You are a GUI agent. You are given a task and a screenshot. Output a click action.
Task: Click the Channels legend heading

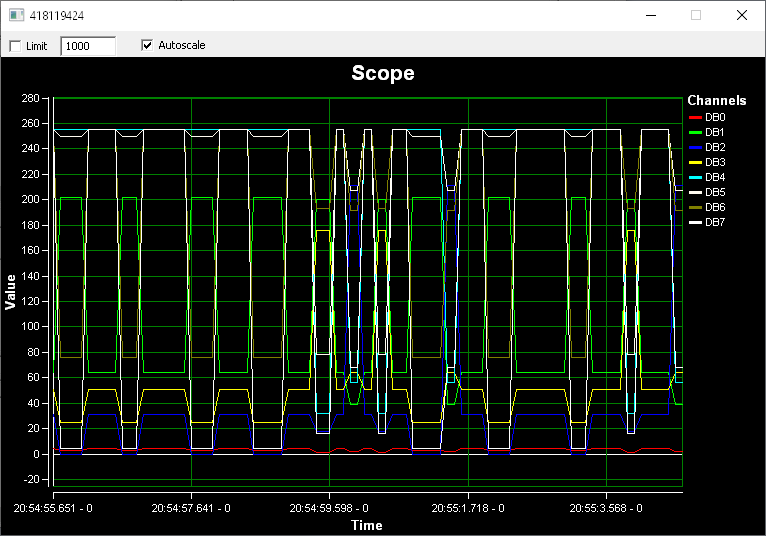click(717, 101)
